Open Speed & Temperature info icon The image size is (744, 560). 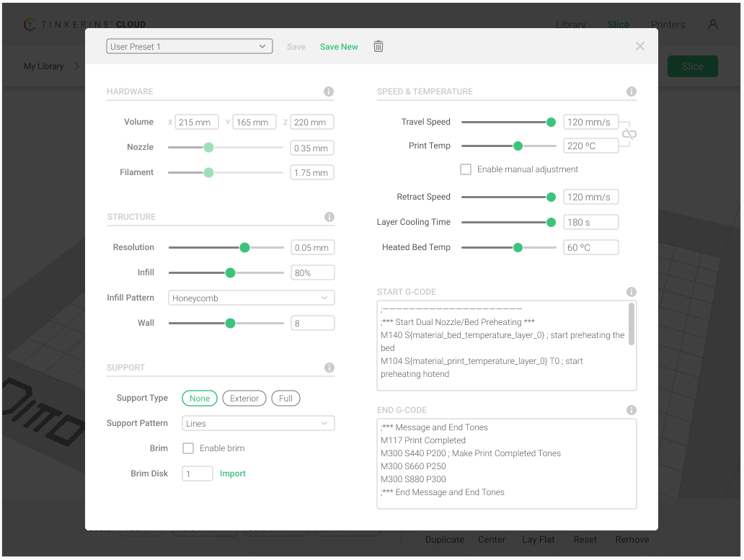pos(632,92)
